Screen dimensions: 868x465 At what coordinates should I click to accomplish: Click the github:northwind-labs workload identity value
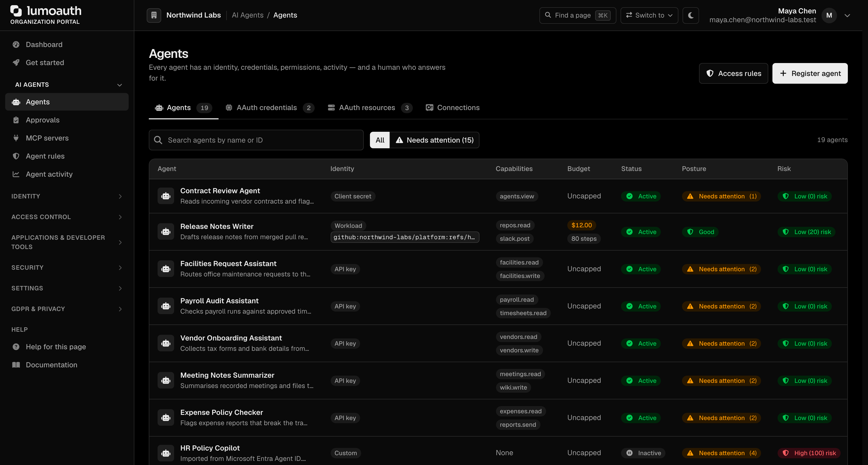(405, 237)
